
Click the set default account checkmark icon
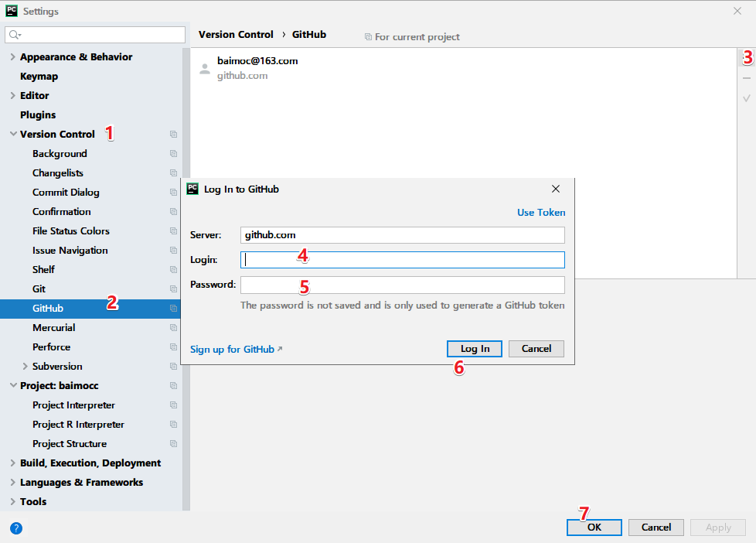[x=747, y=98]
